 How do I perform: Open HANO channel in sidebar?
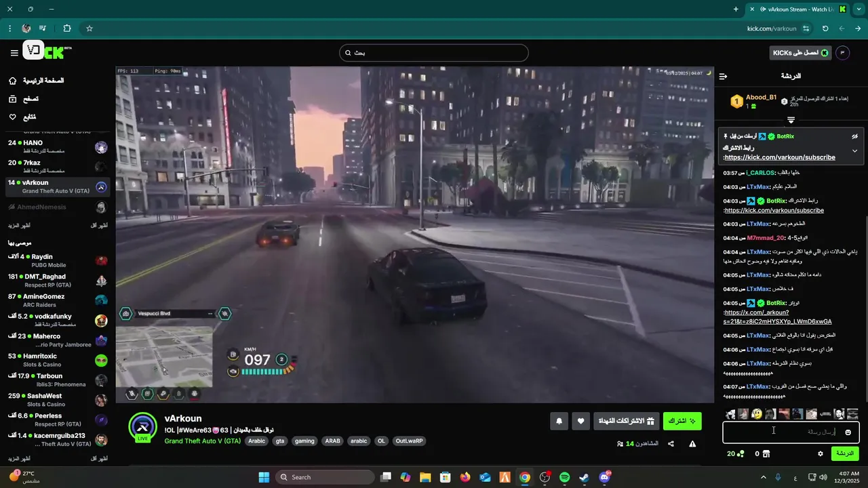click(x=58, y=147)
